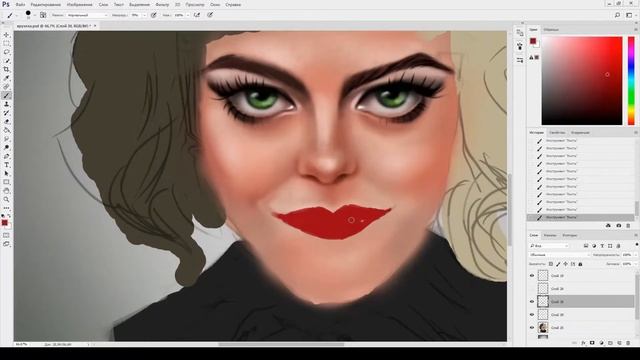Screen dimensions: 640x360
Task: Select the Clone Stamp tool
Action: click(x=6, y=104)
